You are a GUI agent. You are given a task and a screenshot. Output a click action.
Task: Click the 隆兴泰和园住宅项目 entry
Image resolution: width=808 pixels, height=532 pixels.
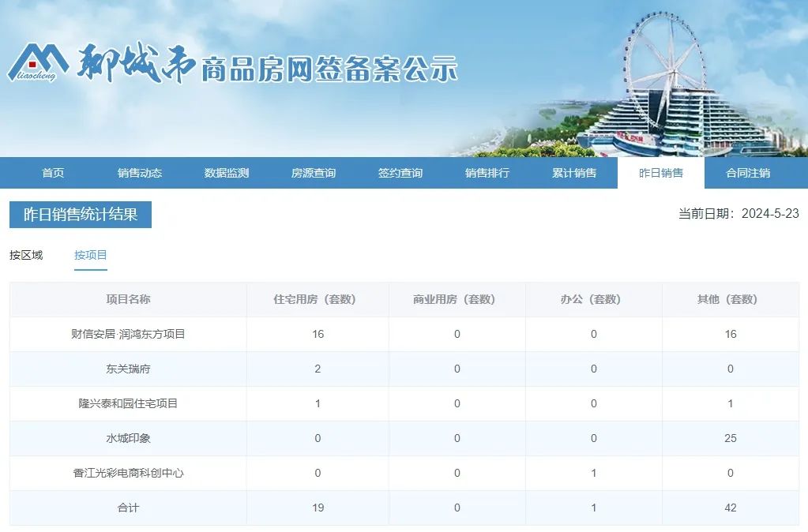click(x=127, y=403)
